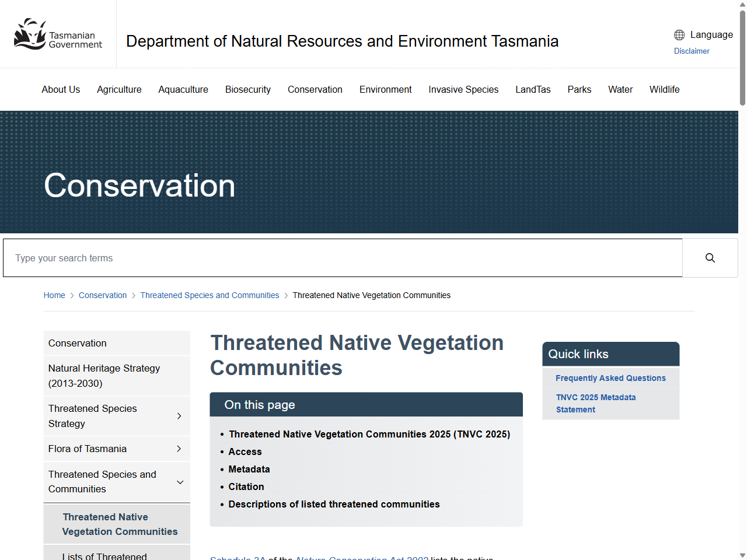Click the Tasmanian Government logo
The width and height of the screenshot is (747, 560).
(x=58, y=34)
